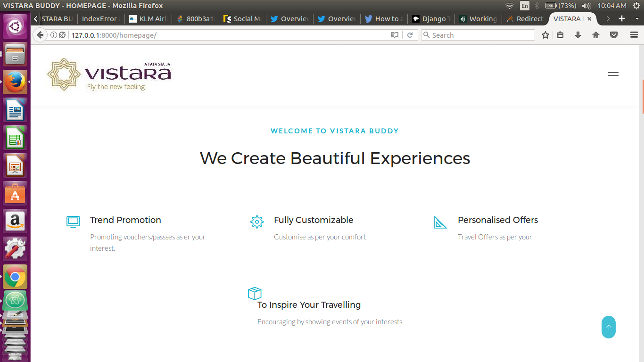Open the Pocket icon in the toolbar
Screen dimensions: 644x362
(614, 35)
